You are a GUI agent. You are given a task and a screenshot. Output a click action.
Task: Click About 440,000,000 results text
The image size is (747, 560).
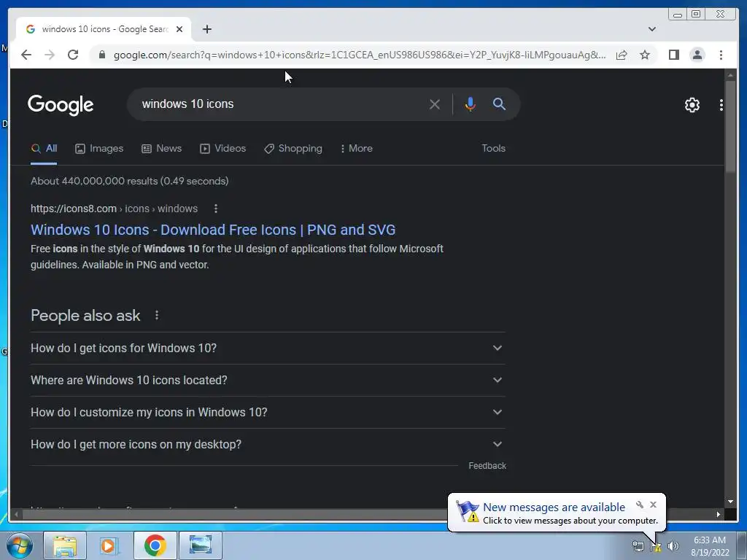[130, 181]
